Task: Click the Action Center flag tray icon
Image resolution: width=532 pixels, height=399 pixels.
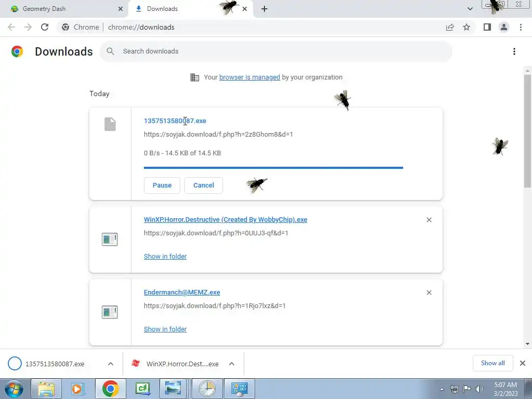Action: (467, 389)
